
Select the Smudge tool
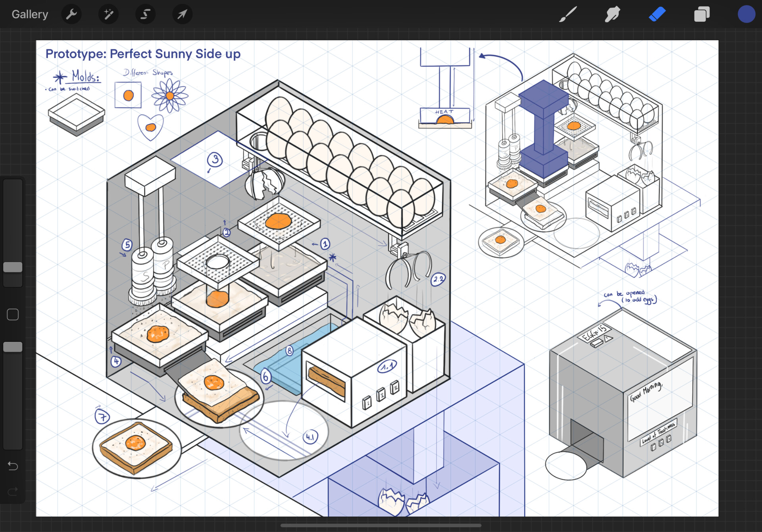pos(612,15)
